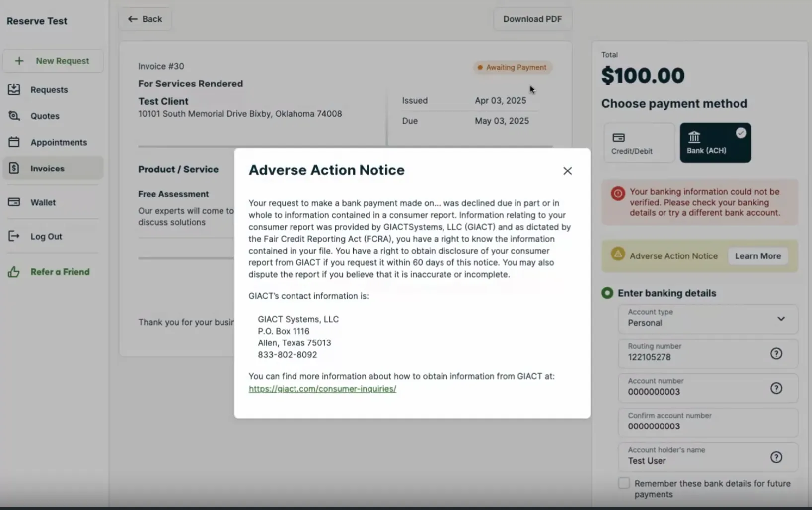Select the Bank (ACH) payment option

[715, 143]
